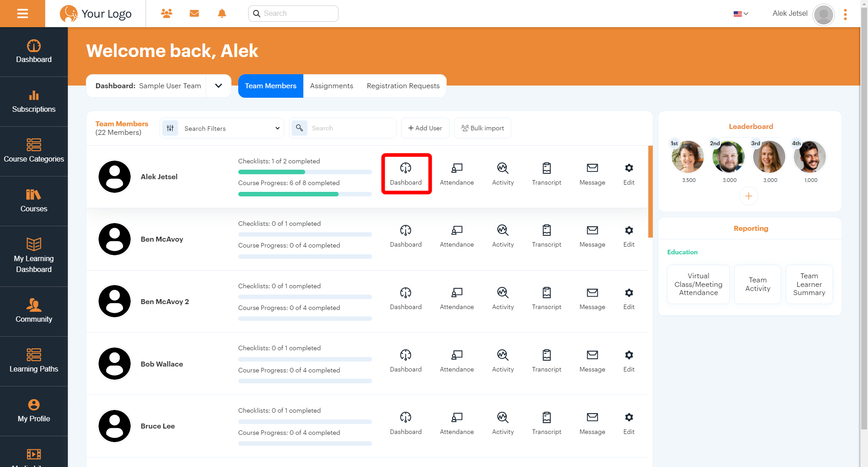Open My Learning Dashboard in sidebar
The image size is (868, 467).
point(34,257)
